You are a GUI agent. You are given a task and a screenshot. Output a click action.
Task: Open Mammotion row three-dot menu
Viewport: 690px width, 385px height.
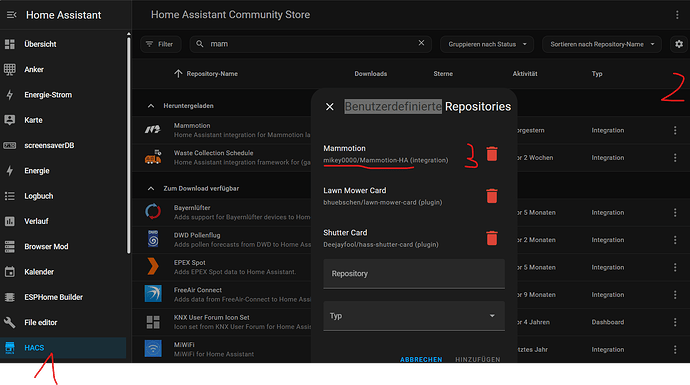coord(675,130)
